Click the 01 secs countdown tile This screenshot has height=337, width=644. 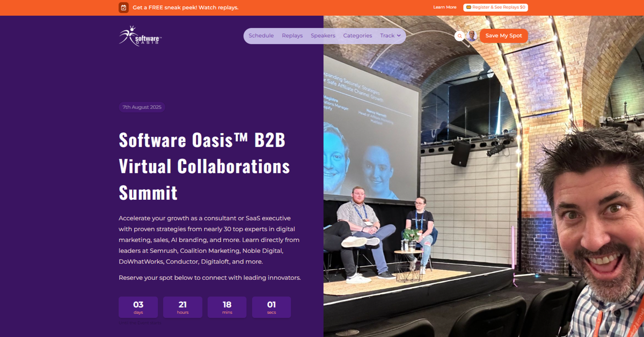tap(272, 306)
